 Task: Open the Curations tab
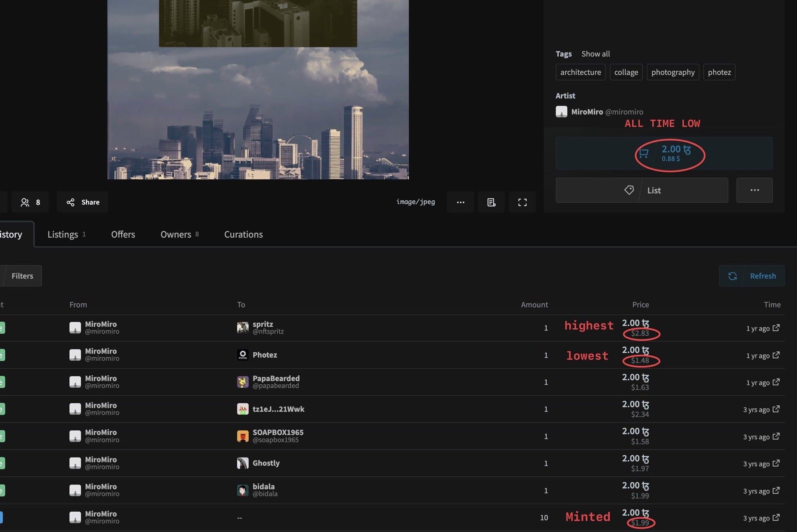tap(243, 234)
